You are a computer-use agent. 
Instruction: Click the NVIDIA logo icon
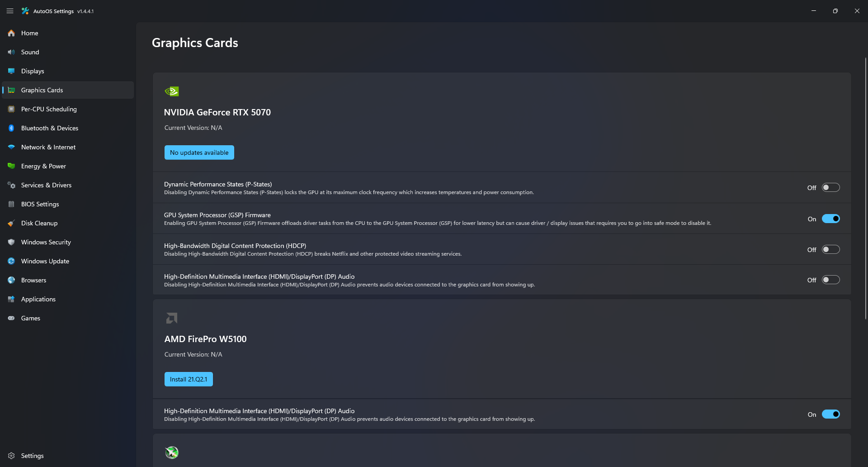pos(172,91)
